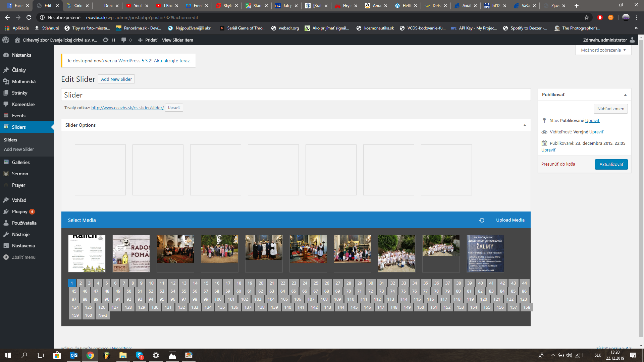The width and height of the screenshot is (644, 362).
Task: Collapse the sidebar with Zbaliť menu
Action: tap(23, 257)
